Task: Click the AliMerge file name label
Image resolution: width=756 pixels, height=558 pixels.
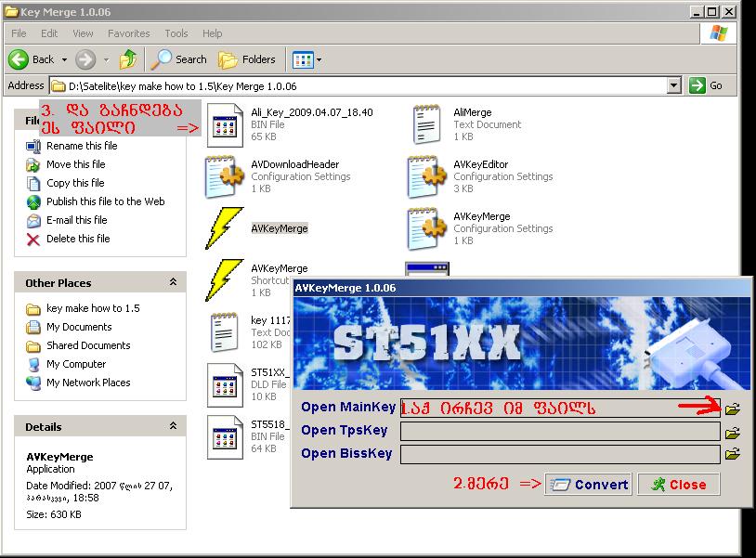Action: click(473, 112)
